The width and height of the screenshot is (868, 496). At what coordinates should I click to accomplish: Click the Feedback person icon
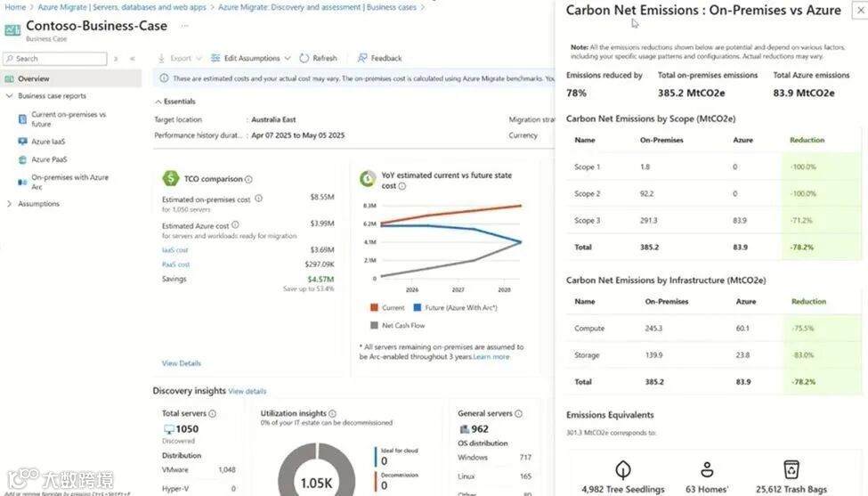click(x=362, y=58)
